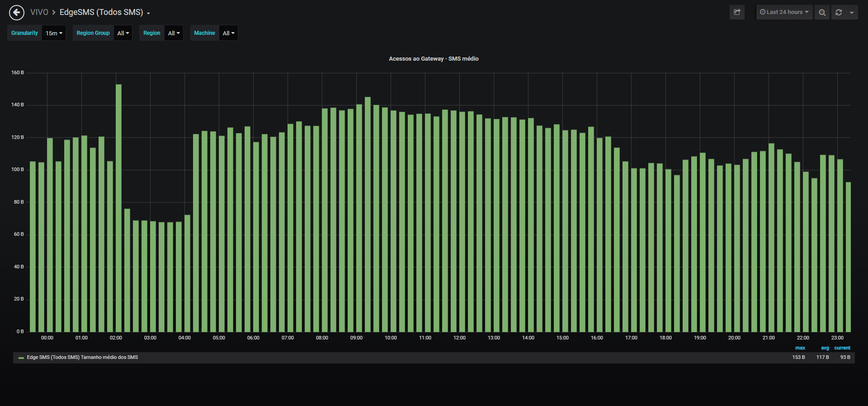Open the panel title Acessos ao Gateway menu
The width and height of the screenshot is (868, 406).
coord(434,59)
